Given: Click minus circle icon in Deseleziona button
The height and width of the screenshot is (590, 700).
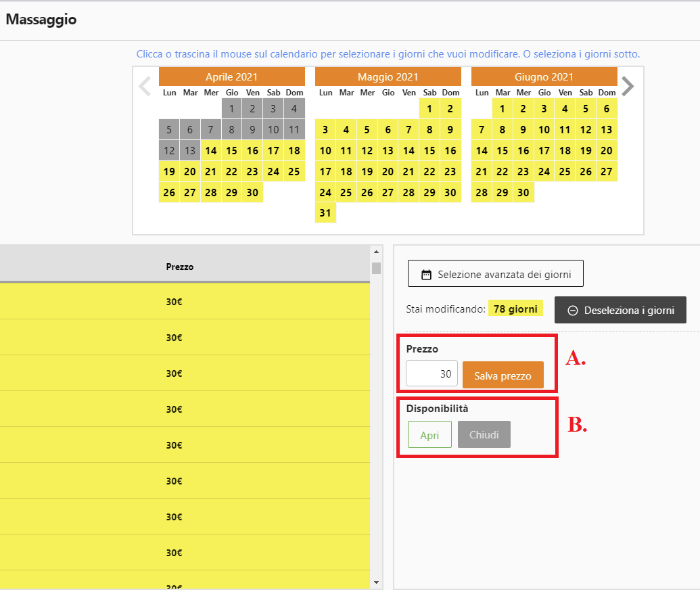Looking at the screenshot, I should (x=572, y=311).
